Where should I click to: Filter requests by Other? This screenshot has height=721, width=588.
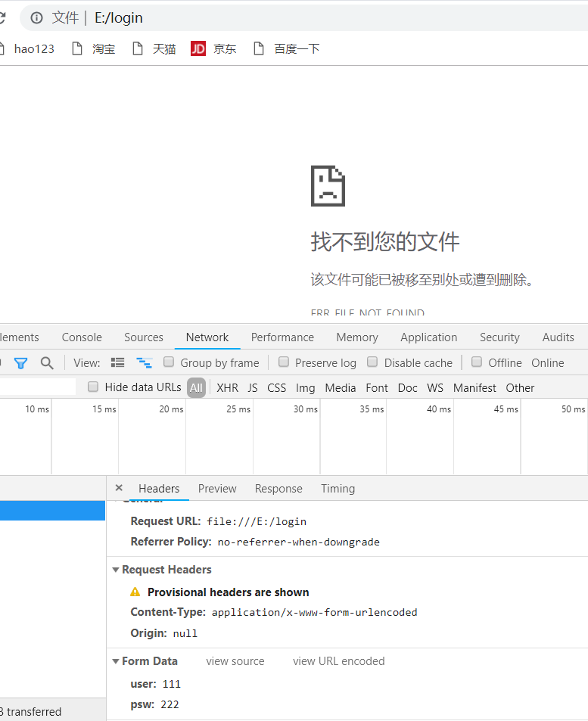(x=520, y=387)
